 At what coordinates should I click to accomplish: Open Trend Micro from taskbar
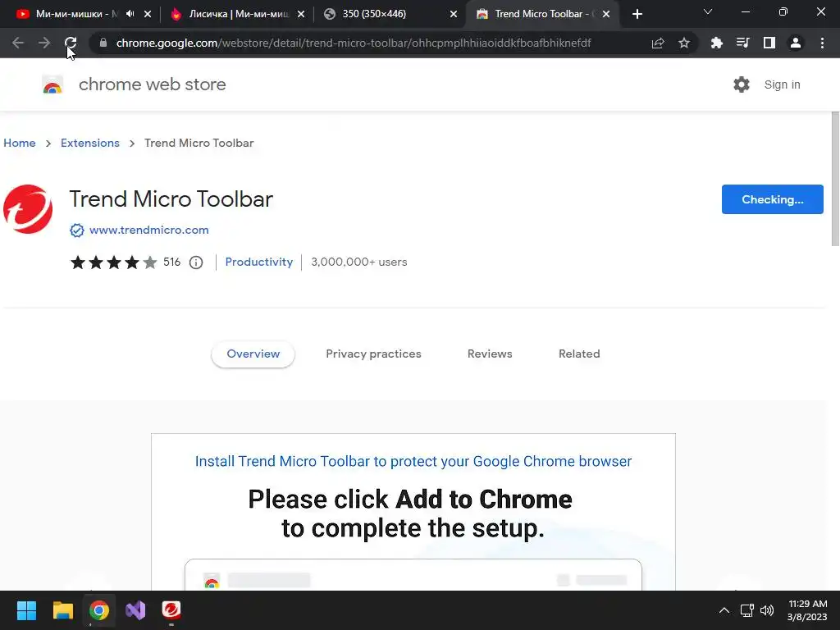click(171, 610)
